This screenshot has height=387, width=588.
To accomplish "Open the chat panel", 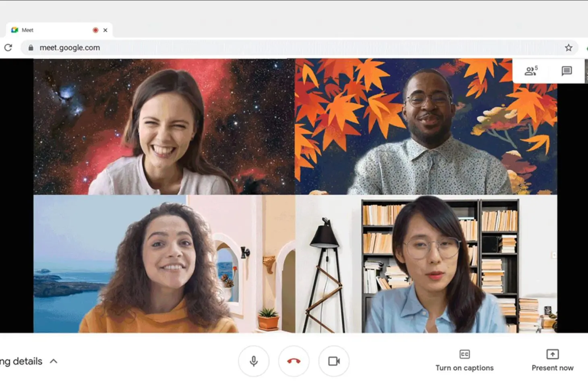I will [x=567, y=71].
